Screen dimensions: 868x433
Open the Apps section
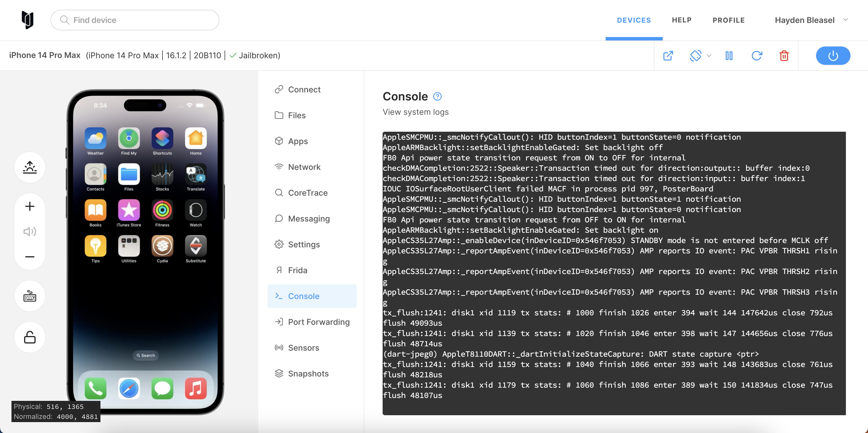pos(312,141)
